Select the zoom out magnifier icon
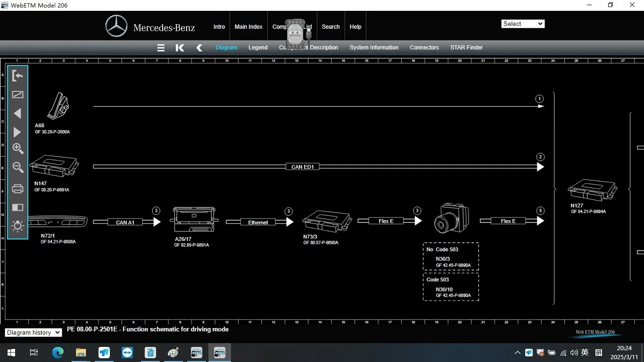 coord(18,167)
